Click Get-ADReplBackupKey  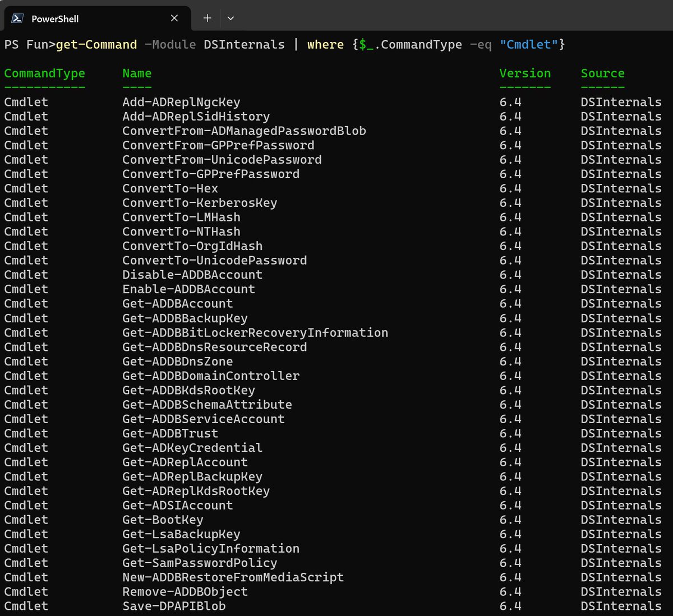tap(192, 476)
